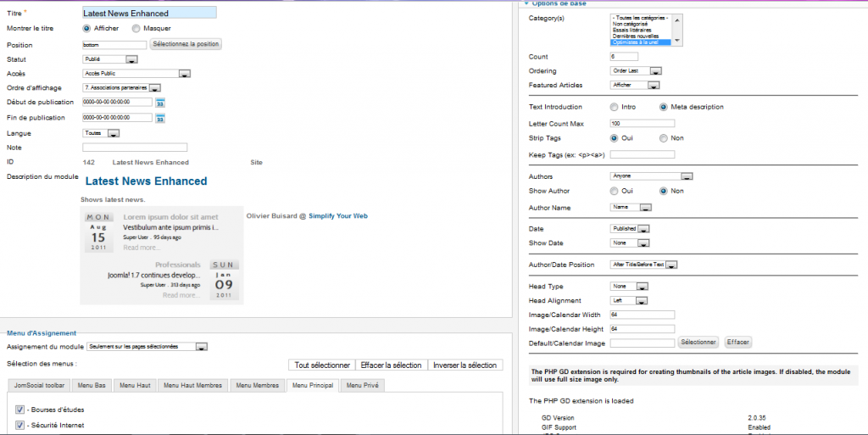Screen dimensions: 868x435
Task: Click the Sélectionnez la position button
Action: click(186, 44)
